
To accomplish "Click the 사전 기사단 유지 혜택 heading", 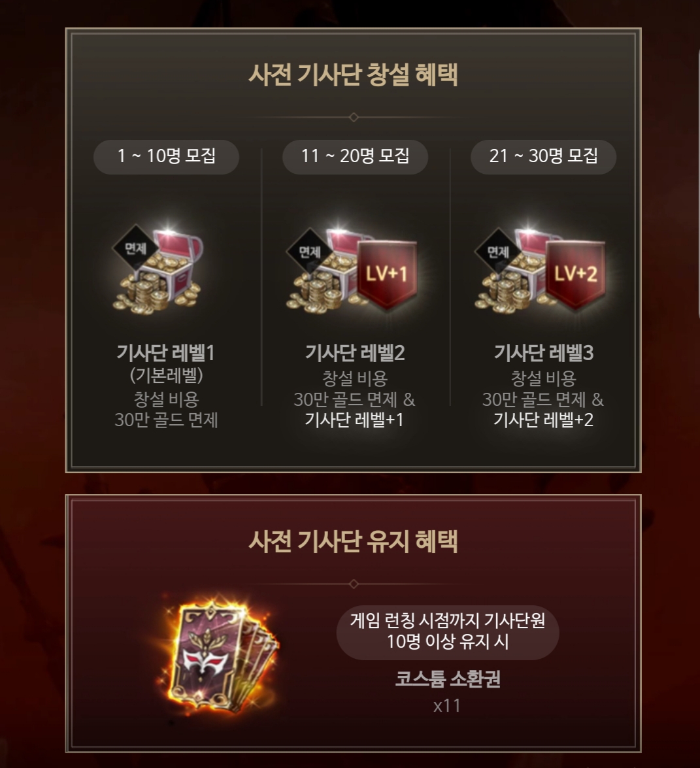I will (x=353, y=542).
